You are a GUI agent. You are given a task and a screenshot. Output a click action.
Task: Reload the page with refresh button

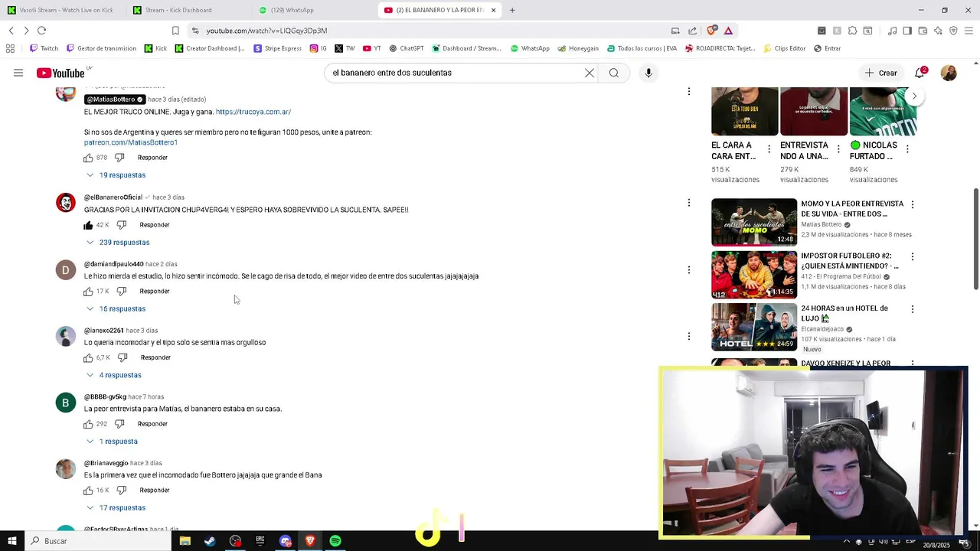(41, 31)
